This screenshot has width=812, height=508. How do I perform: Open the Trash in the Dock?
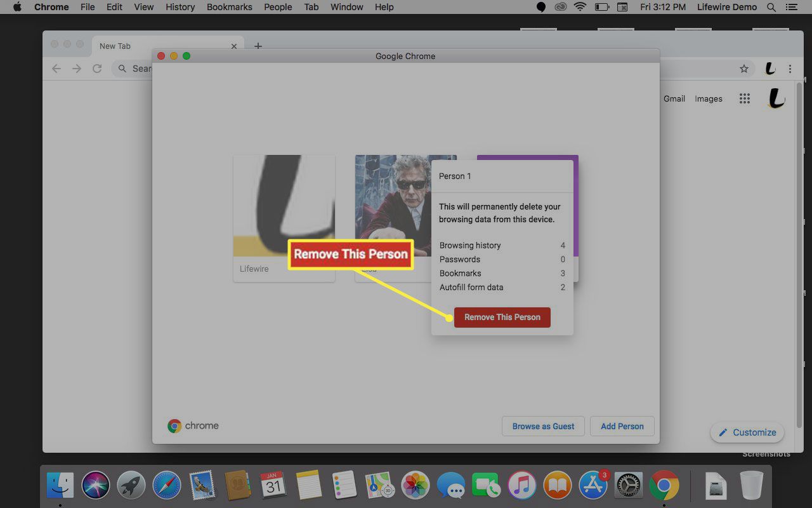point(752,486)
